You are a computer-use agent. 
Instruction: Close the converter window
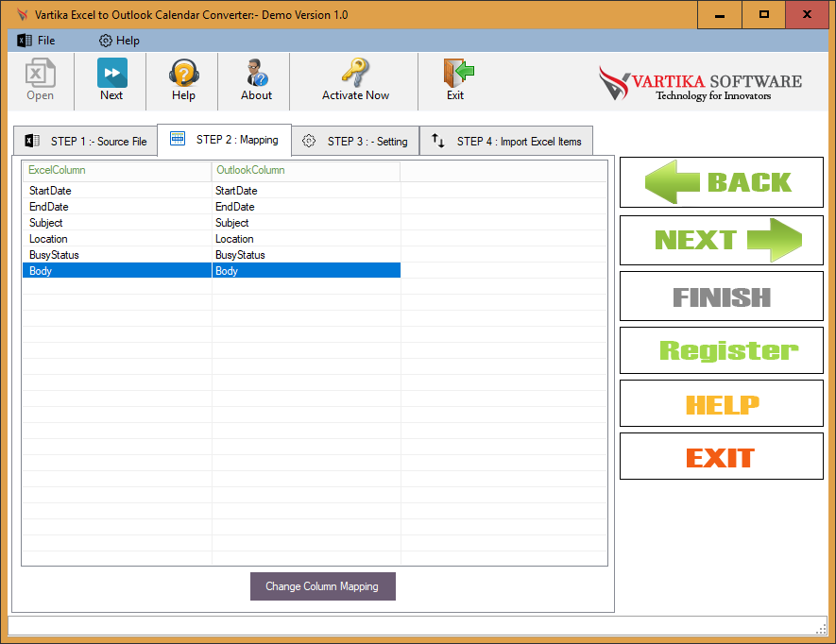coord(807,15)
